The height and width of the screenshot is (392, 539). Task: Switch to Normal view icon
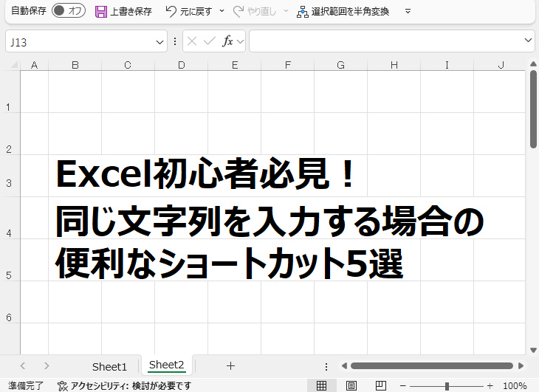(x=321, y=385)
